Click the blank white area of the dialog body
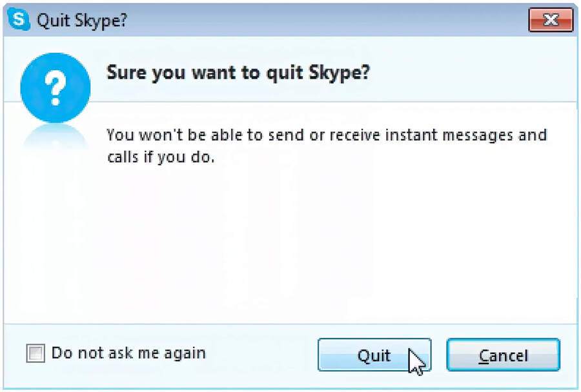Screen dimensions: 581x392 pos(323,245)
